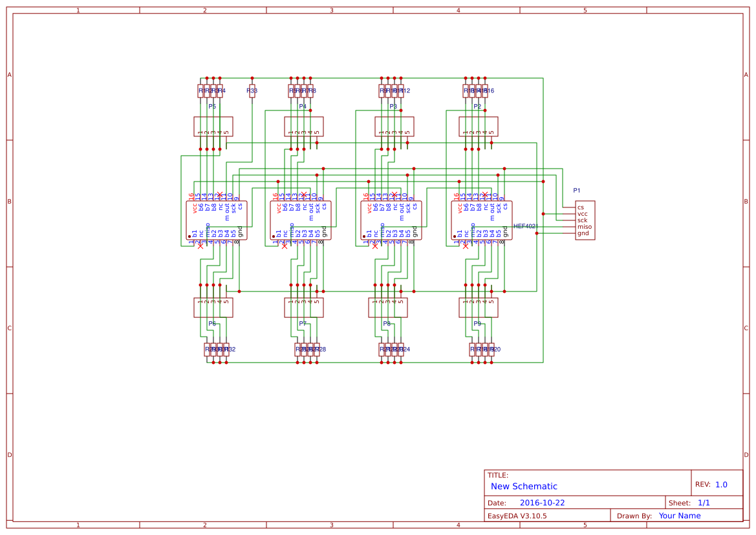Click the P3 header connector box
Screen dimensions: 756x535
tap(394, 126)
